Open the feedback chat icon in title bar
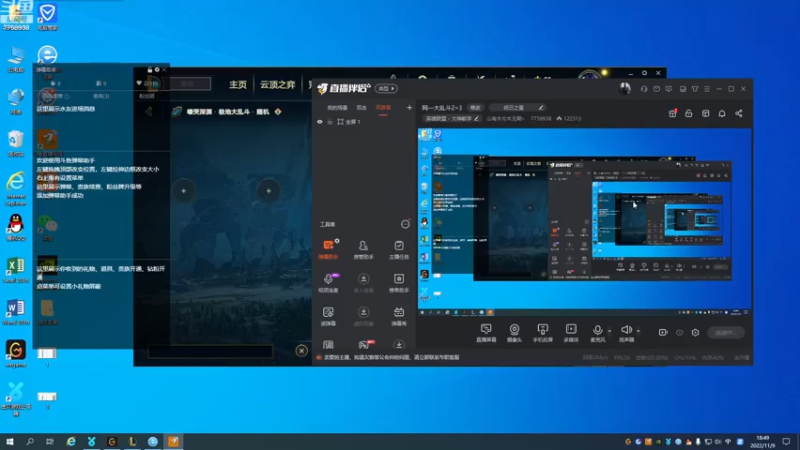Image resolution: width=800 pixels, height=450 pixels. click(x=669, y=89)
